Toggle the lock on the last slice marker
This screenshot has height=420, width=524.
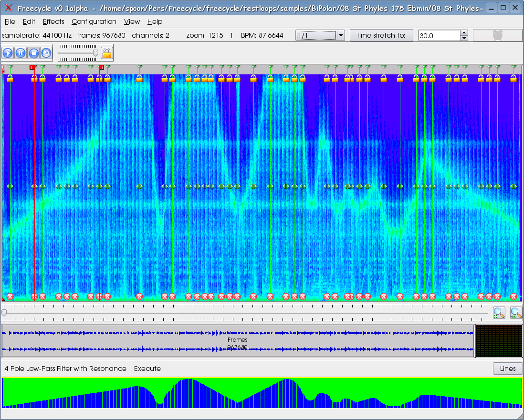tap(514, 79)
